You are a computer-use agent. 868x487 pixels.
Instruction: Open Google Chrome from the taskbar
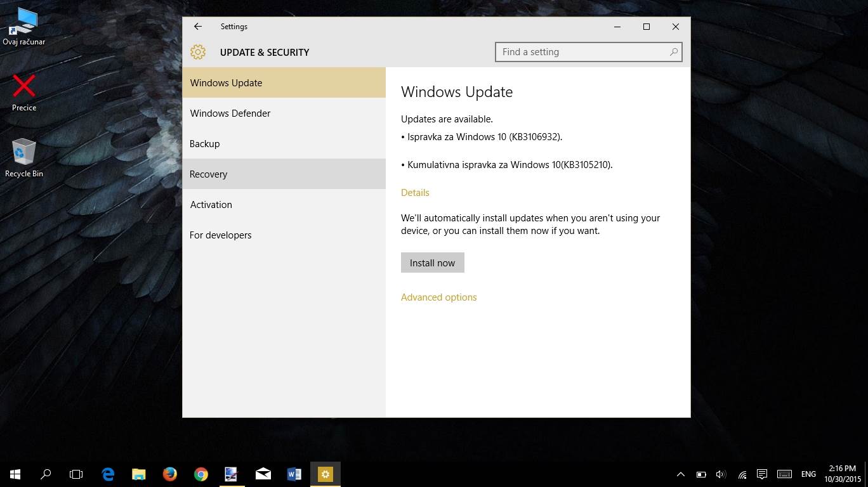coord(201,474)
